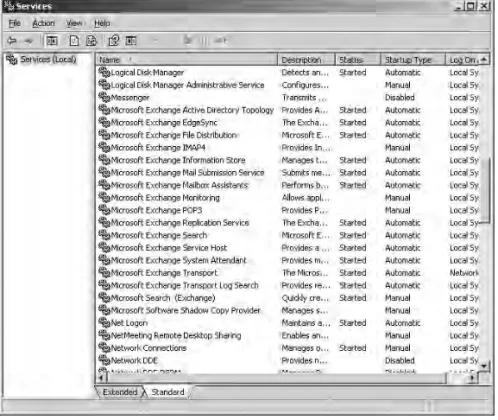Click 'Detects an...' description of Logical Disk Manager
The image size is (498, 420).
coord(305,72)
